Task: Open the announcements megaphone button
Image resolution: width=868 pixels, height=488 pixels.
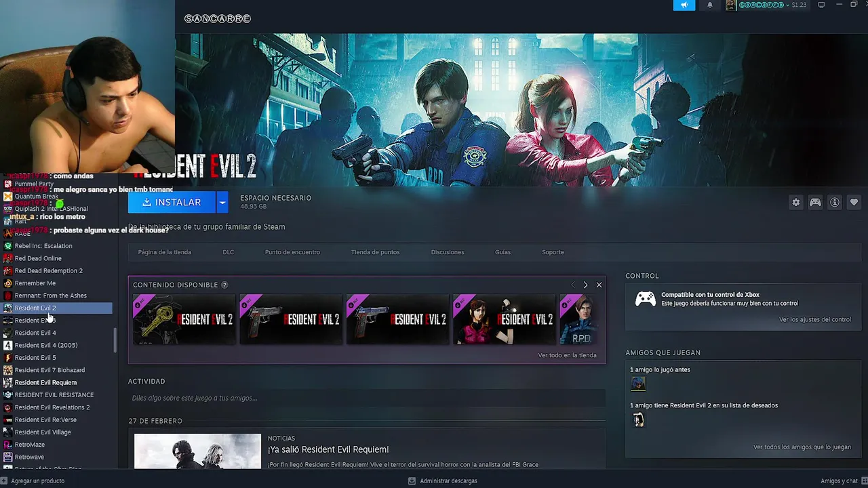Action: click(x=684, y=5)
